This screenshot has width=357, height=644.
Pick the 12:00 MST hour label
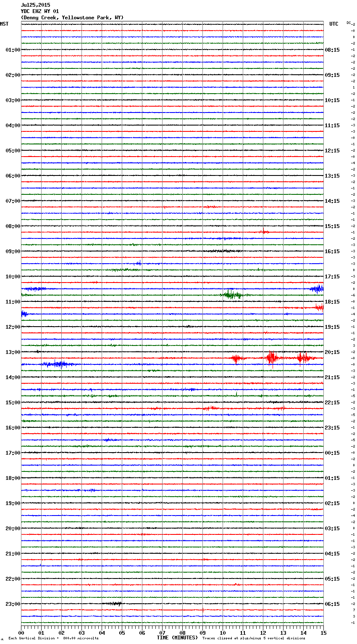[13, 327]
